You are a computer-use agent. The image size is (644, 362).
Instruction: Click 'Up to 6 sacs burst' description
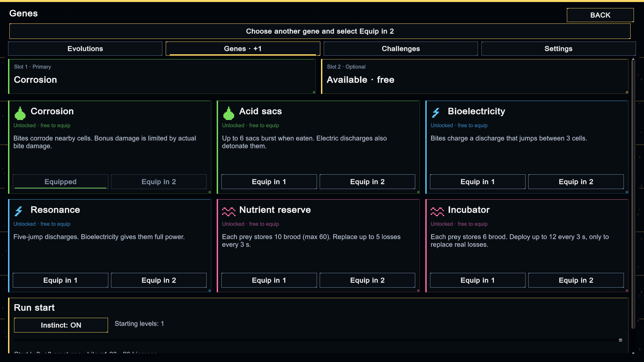click(304, 142)
